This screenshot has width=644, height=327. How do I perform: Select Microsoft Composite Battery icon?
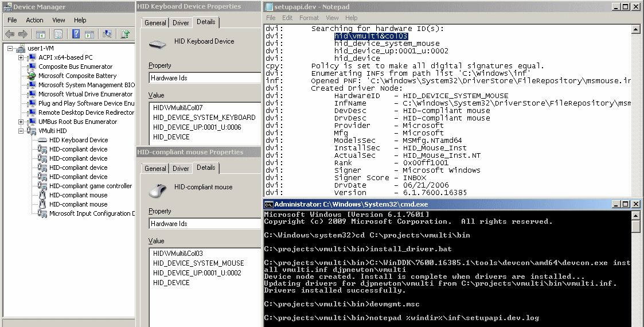coord(31,76)
